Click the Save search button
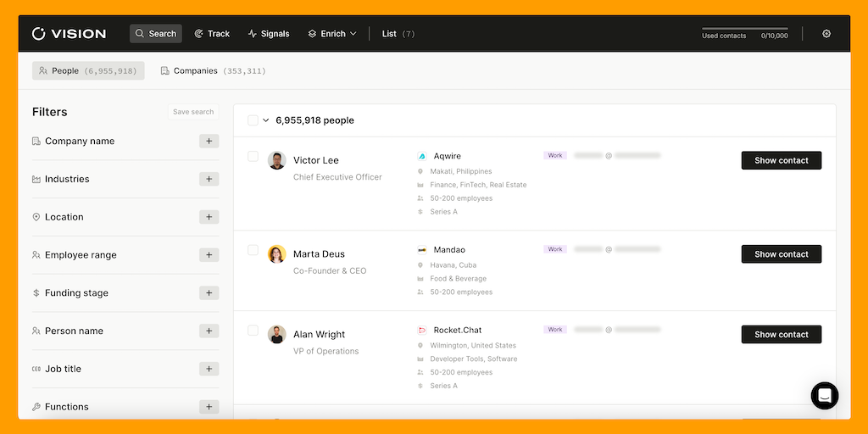Screen dimensions: 868x434 pyautogui.click(x=193, y=112)
